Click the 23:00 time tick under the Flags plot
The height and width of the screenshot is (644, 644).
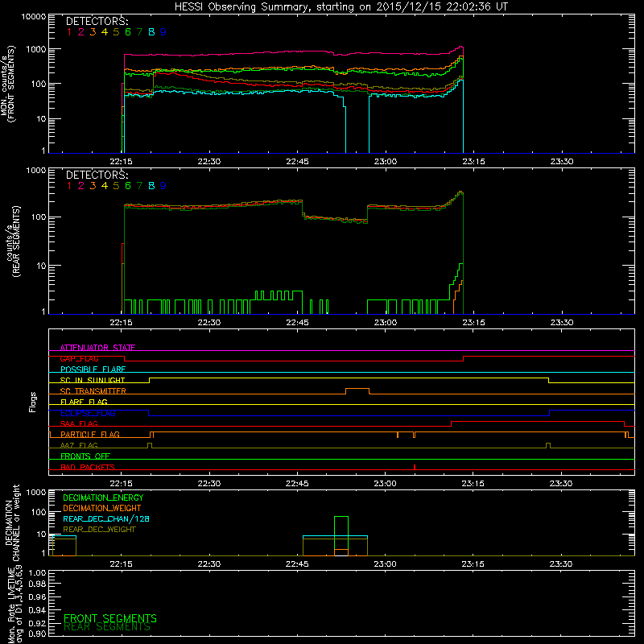[x=385, y=484]
